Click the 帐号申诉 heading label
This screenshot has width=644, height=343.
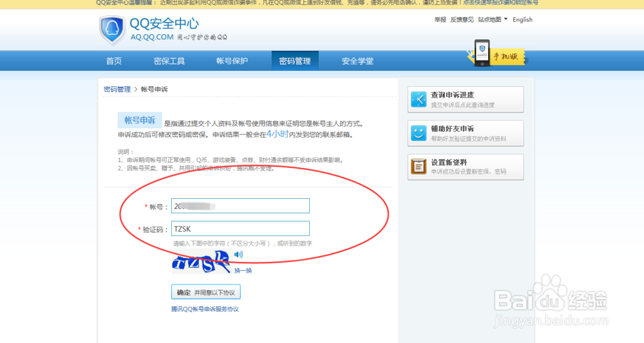[140, 120]
